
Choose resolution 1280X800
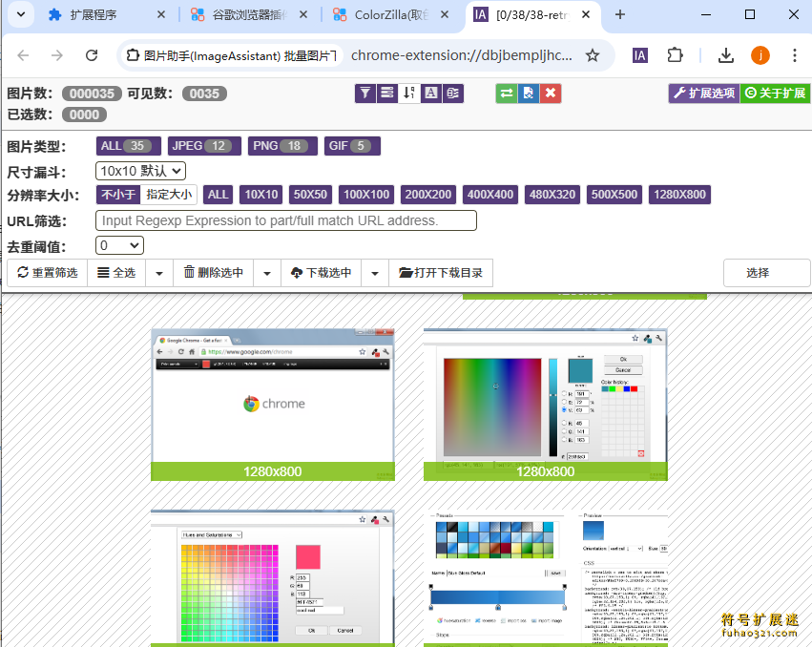[679, 195]
